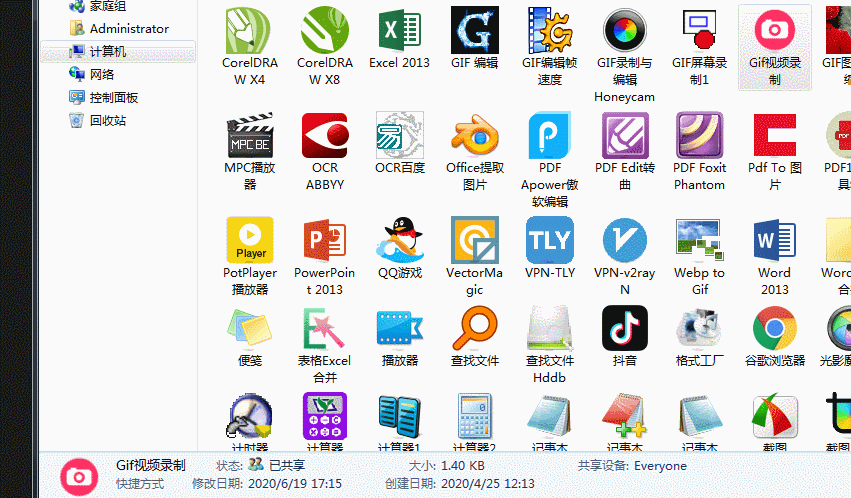Screen dimensions: 851x498
Task: Click 快捷方式 type label in details pane
Action: click(x=139, y=483)
